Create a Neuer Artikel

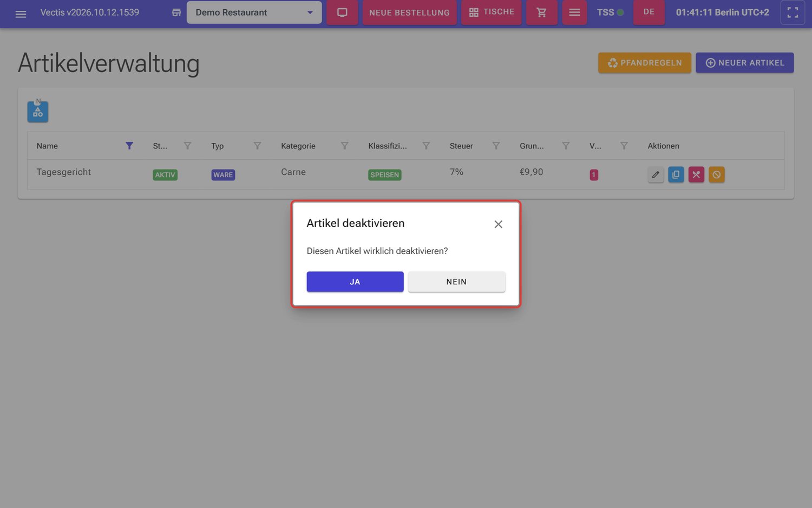[744, 63]
